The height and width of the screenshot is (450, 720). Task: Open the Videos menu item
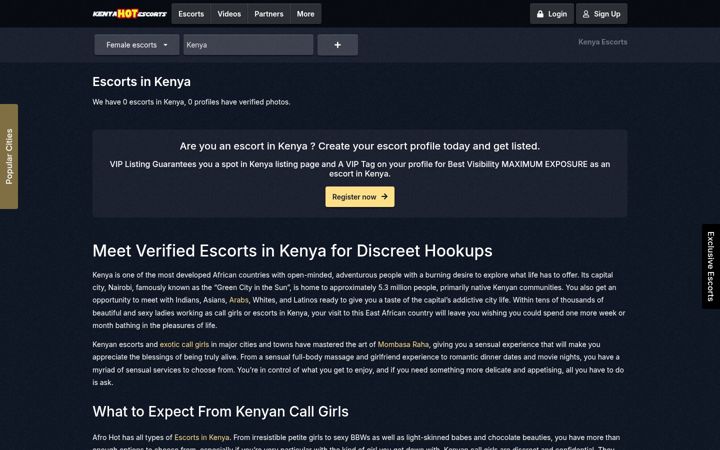(x=229, y=14)
